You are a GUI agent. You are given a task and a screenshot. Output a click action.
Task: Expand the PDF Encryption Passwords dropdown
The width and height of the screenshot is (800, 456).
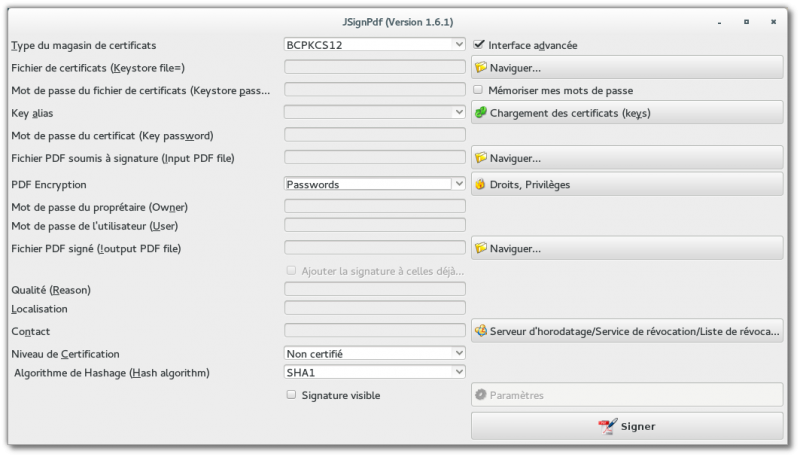point(375,185)
